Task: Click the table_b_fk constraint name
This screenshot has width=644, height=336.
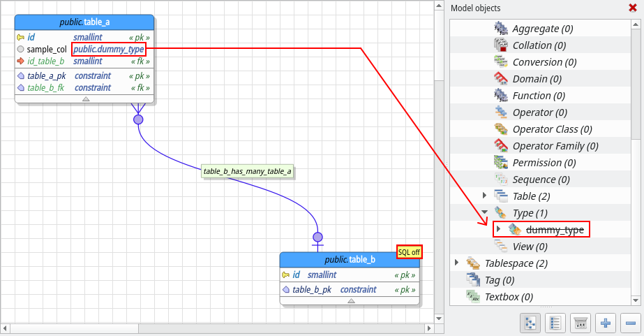Action: (x=45, y=88)
